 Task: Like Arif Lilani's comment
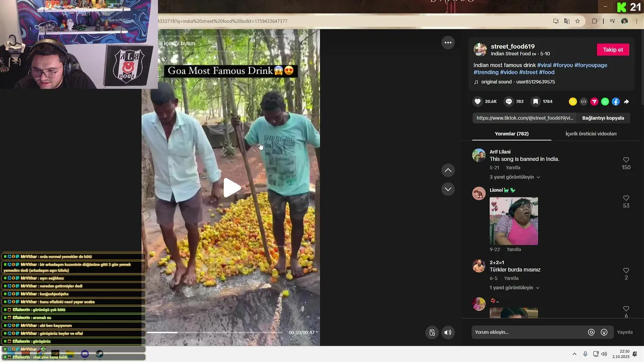[x=626, y=160]
